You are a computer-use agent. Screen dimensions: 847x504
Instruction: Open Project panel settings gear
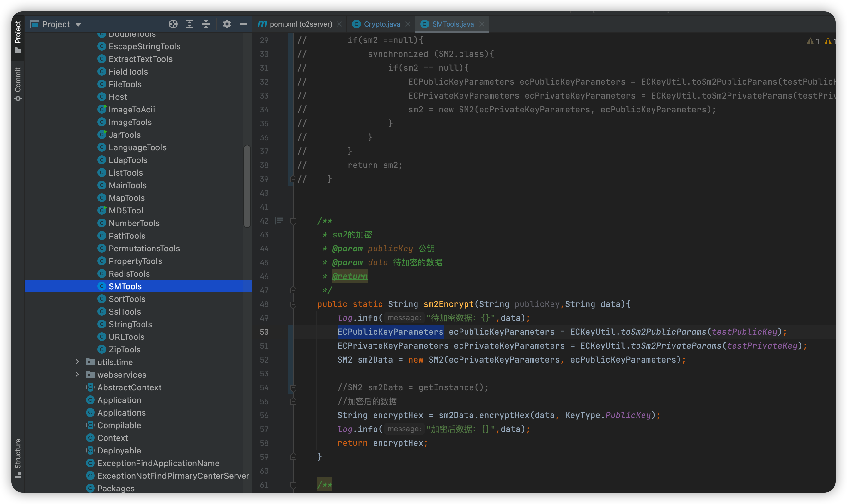tap(227, 24)
